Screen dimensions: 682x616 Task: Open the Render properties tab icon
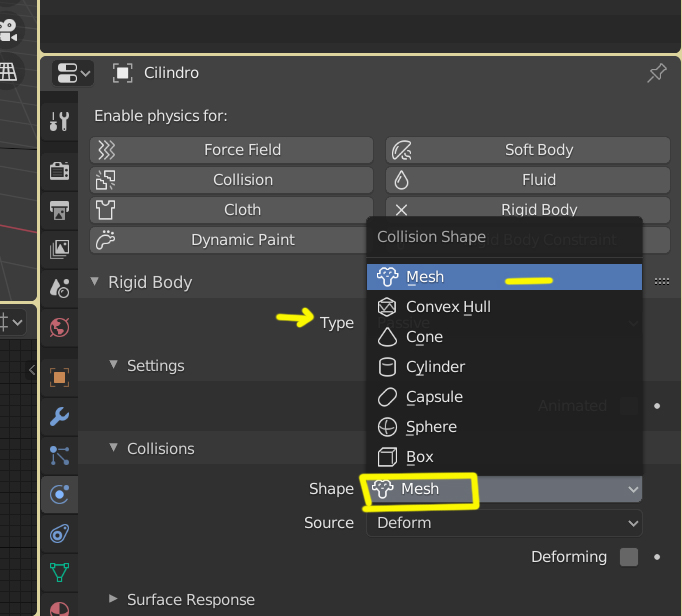59,171
